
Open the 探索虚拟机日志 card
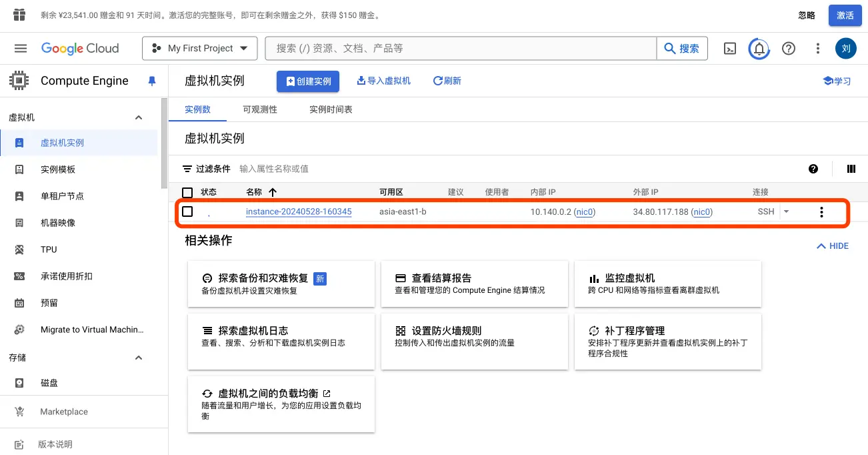pyautogui.click(x=281, y=342)
